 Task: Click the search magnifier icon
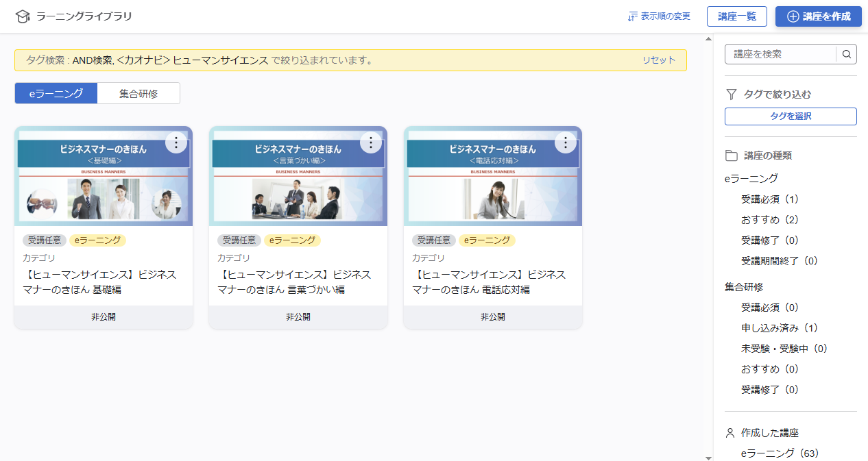tap(847, 54)
